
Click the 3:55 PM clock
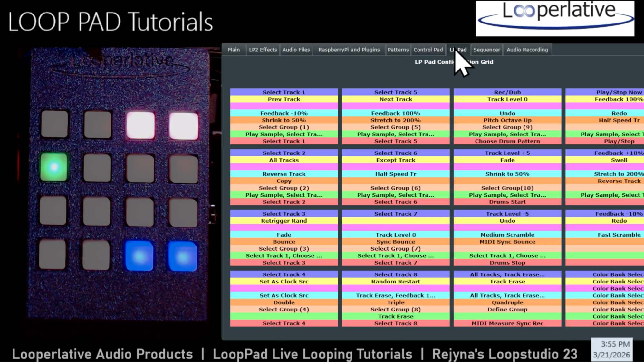615,344
